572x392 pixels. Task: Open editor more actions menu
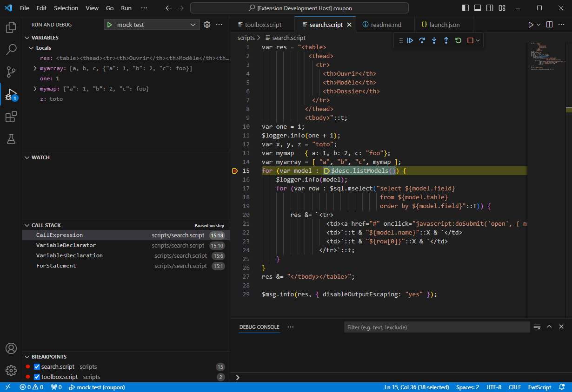click(x=561, y=25)
